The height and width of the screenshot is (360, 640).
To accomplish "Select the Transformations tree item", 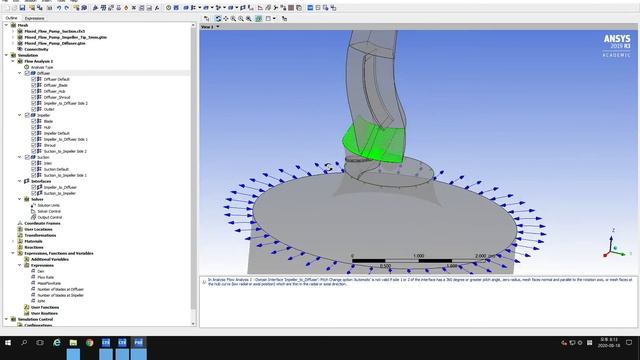I will point(40,236).
